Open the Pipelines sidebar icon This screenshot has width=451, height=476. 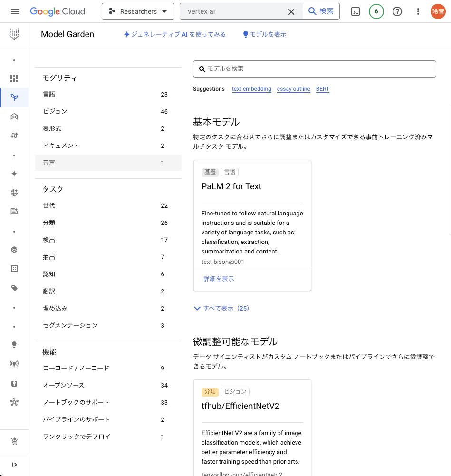[14, 136]
